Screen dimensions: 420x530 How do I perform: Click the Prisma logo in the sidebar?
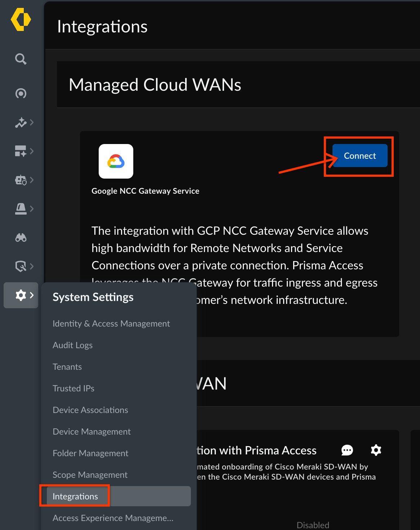pos(21,19)
